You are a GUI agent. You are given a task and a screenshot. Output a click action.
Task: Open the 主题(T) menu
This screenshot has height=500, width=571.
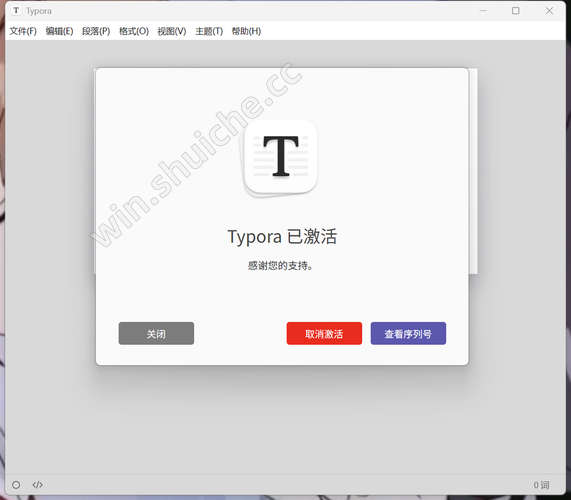[209, 31]
